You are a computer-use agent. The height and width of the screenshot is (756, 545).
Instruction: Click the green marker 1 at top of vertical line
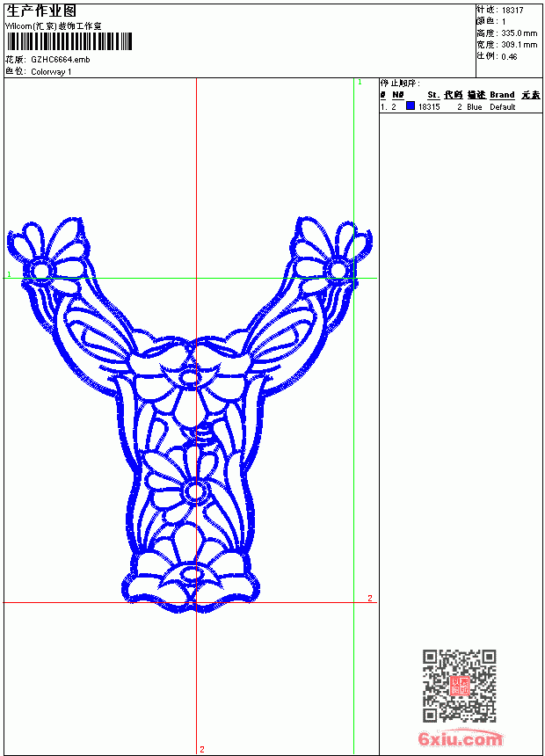(x=360, y=83)
